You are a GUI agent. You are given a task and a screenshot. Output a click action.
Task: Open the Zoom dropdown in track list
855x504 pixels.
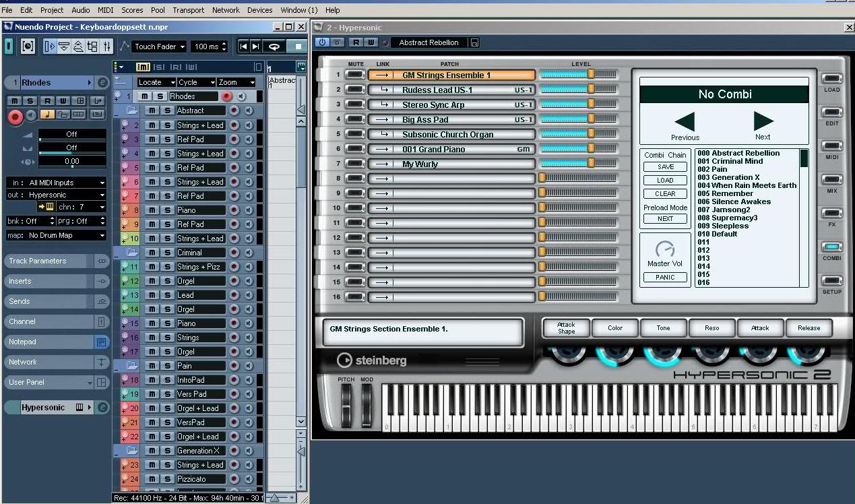point(236,82)
